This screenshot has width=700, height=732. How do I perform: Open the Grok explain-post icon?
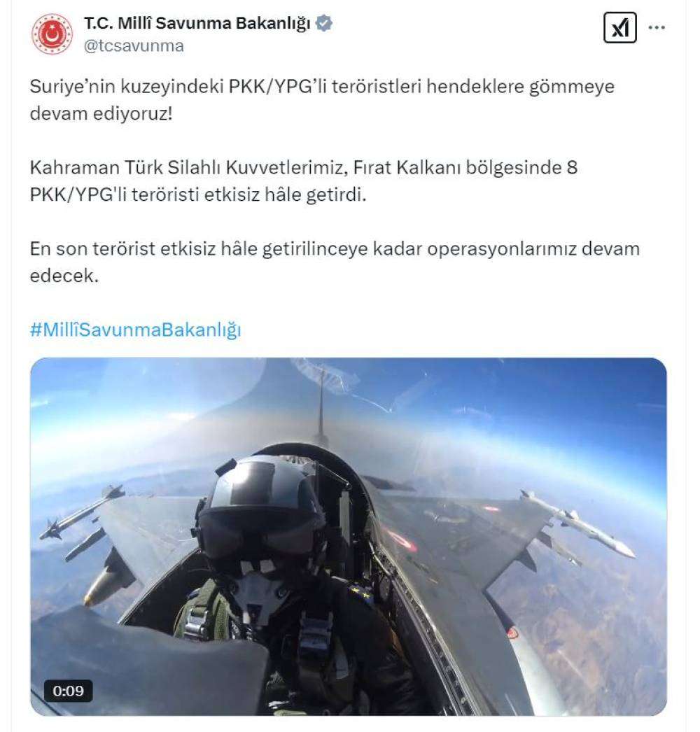(619, 27)
